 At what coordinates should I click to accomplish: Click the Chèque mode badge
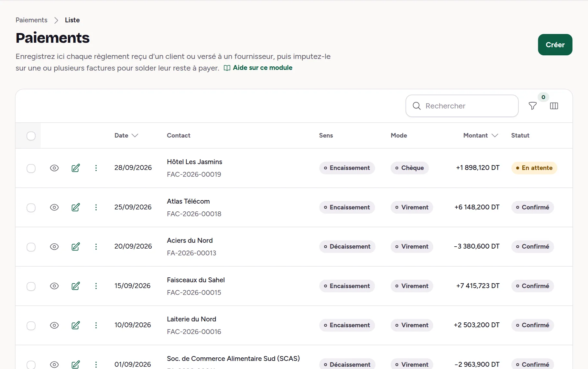pyautogui.click(x=409, y=168)
